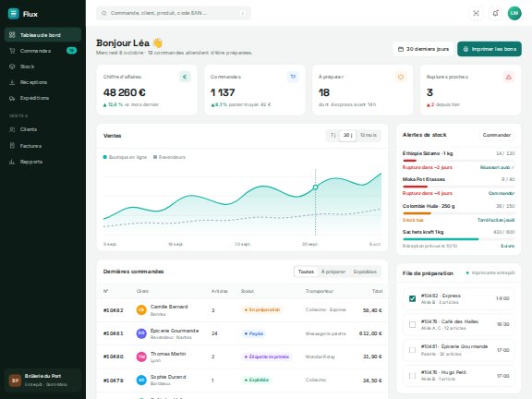Click the Sachets kraft stock progress bar
This screenshot has width=532, height=399.
coord(458,239)
